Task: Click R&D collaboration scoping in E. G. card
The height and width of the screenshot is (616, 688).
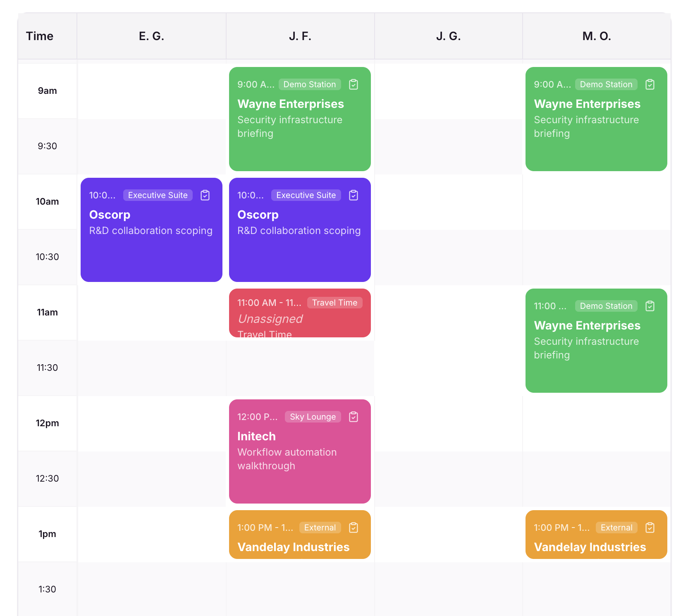Action: coord(151,231)
